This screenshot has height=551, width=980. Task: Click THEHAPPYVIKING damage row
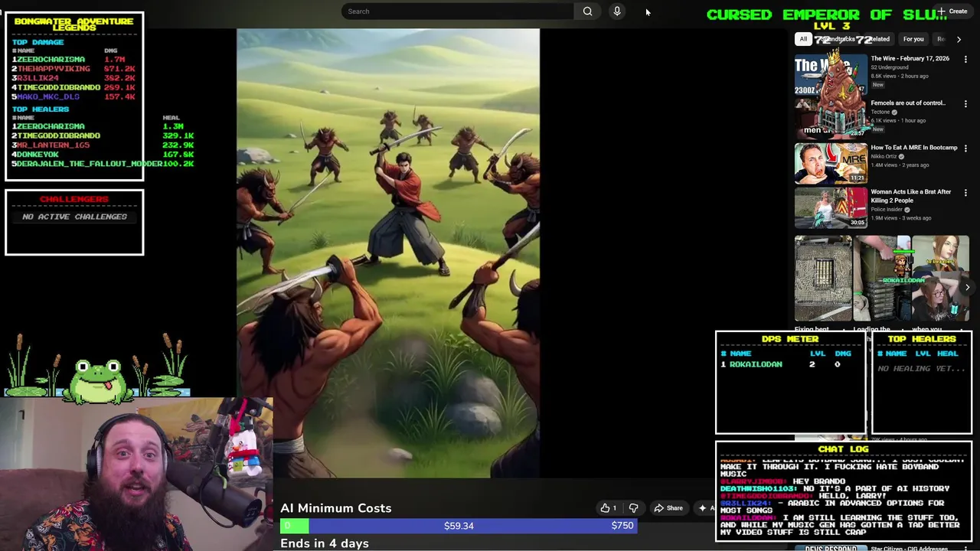point(73,69)
